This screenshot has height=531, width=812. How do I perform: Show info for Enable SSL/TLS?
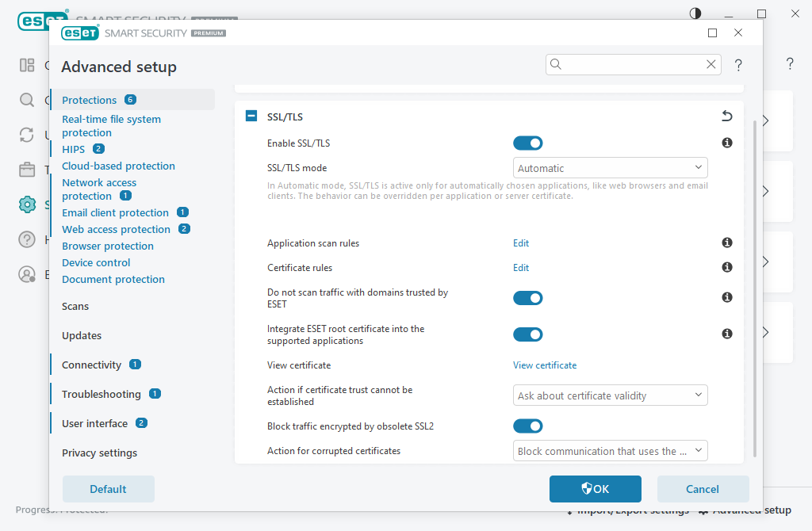[727, 143]
